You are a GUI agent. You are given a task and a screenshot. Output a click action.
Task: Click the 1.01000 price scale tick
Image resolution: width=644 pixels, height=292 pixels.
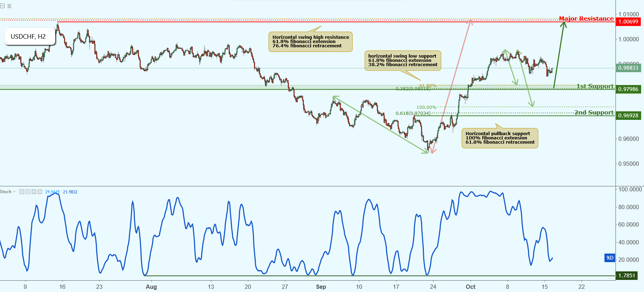pyautogui.click(x=629, y=15)
